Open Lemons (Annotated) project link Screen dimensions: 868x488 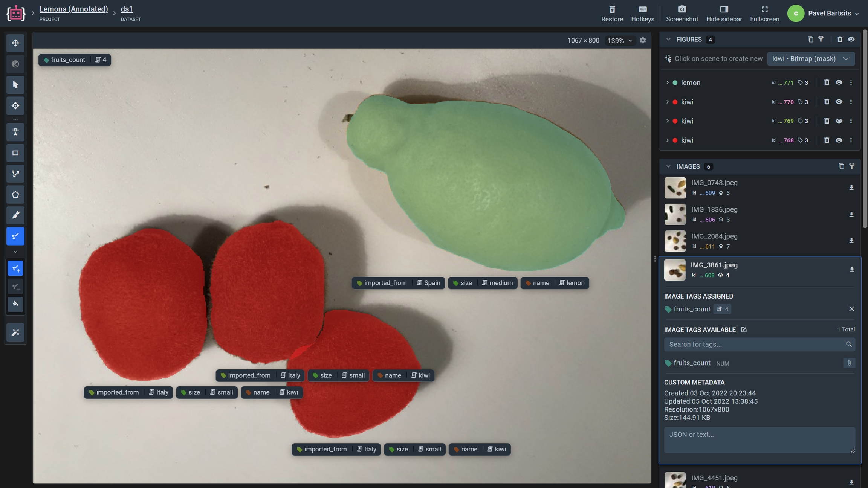pos(73,9)
